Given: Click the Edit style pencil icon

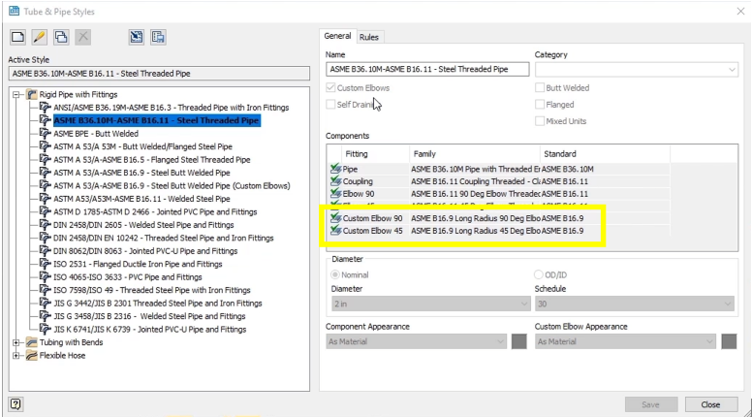Looking at the screenshot, I should (39, 37).
